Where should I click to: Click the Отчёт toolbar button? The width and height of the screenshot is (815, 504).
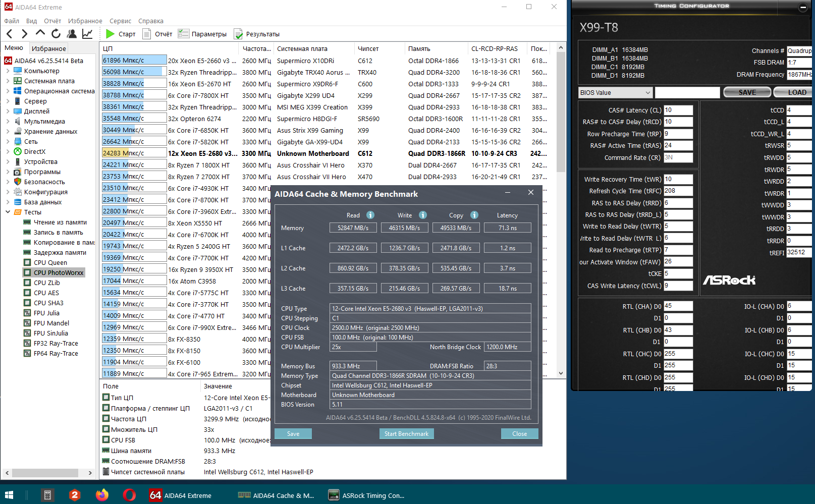click(157, 34)
